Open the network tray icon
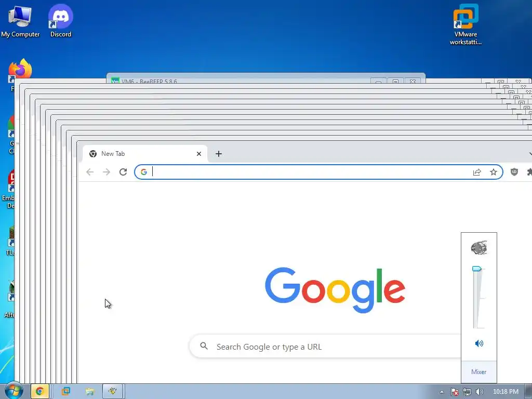The image size is (532, 399). tap(467, 392)
